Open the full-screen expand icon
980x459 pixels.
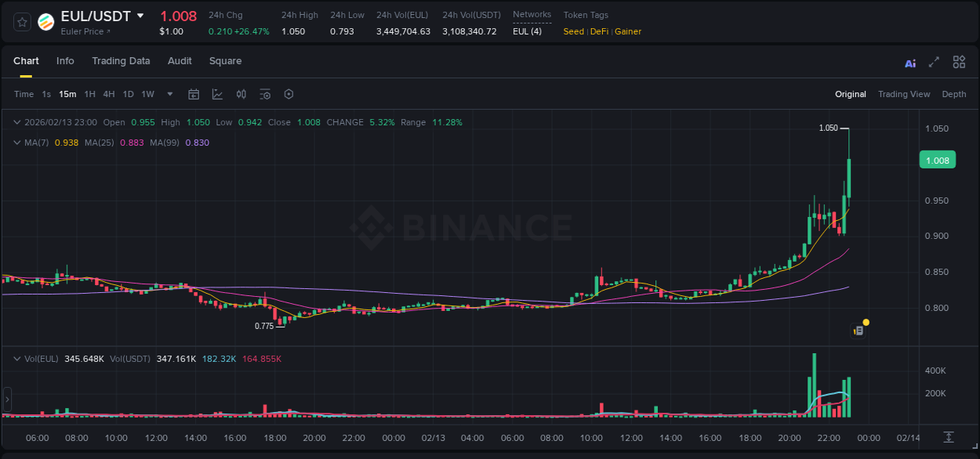(x=933, y=62)
